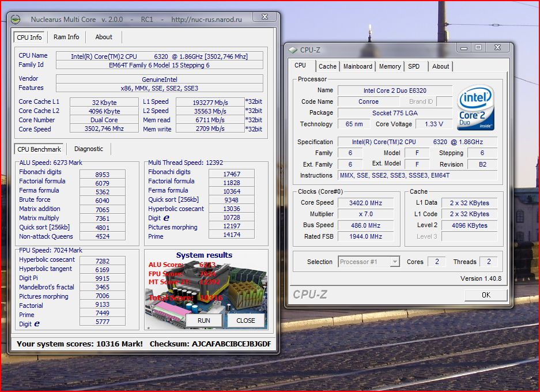540x392 pixels.
Task: Click the Intel Core 2 Duo logo
Action: pos(476,108)
